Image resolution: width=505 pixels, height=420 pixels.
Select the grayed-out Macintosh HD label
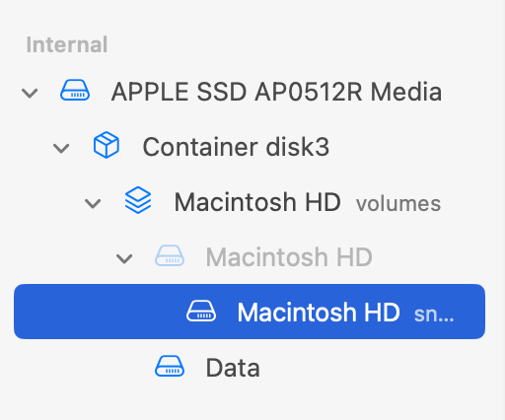tap(289, 257)
